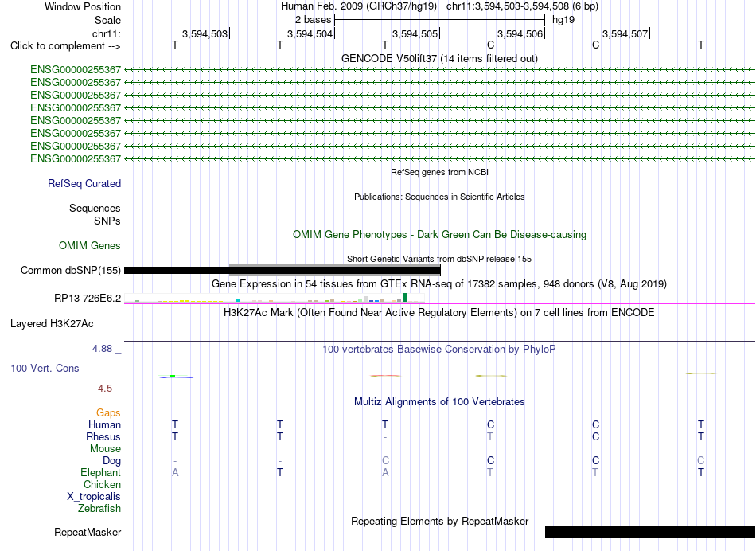The image size is (756, 551).
Task: Click the H3K27Ac Mark ENCODE track title
Action: click(x=439, y=312)
